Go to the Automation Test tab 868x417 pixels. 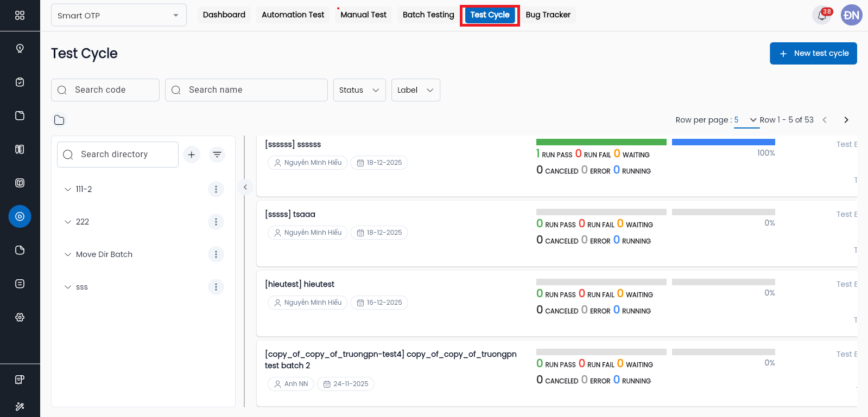pos(293,15)
